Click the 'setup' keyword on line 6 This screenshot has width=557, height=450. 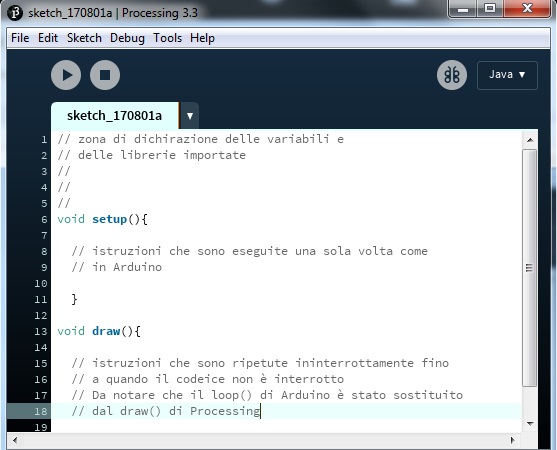coord(109,219)
